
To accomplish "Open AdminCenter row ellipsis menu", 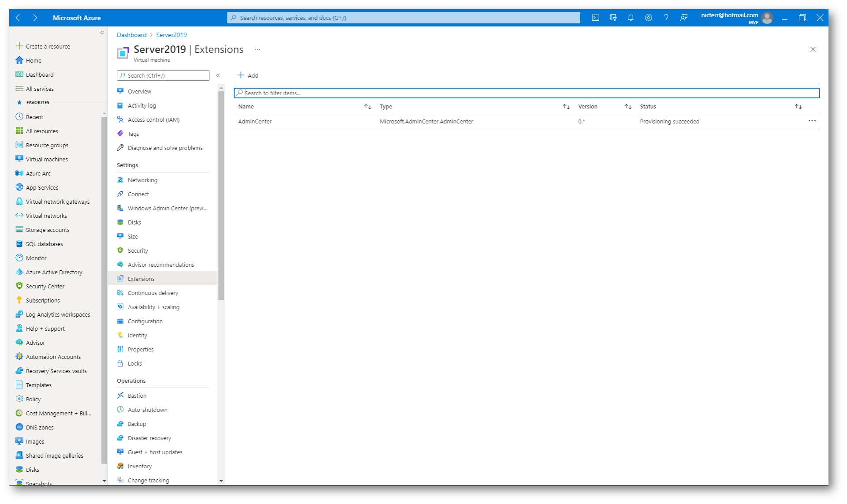I will coord(812,121).
